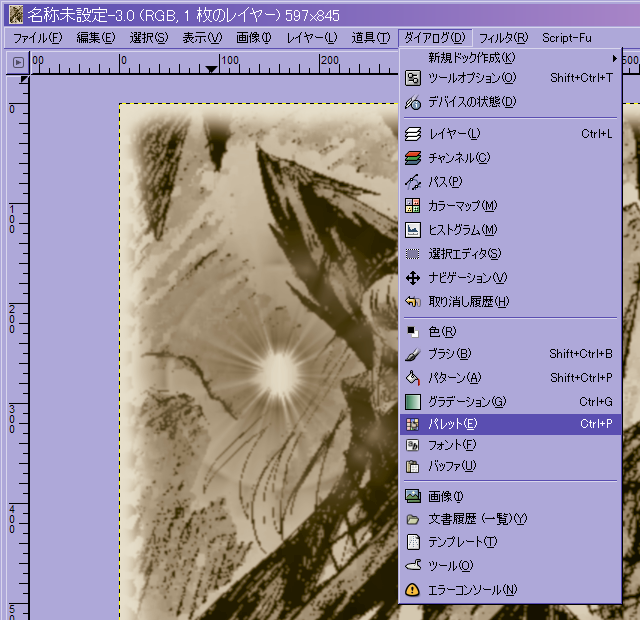This screenshot has height=620, width=640.
Task: Click the Ctrl+G shortcut label
Action: [596, 402]
